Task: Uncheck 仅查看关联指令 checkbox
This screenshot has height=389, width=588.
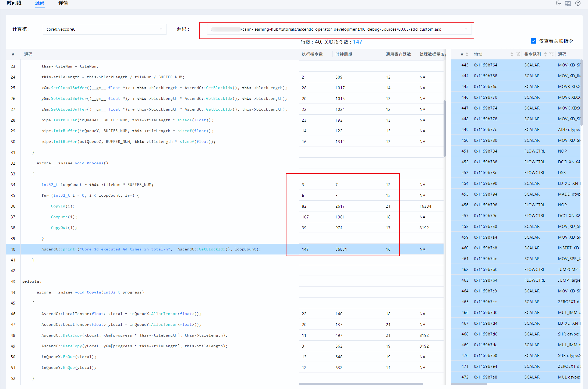Action: point(534,41)
